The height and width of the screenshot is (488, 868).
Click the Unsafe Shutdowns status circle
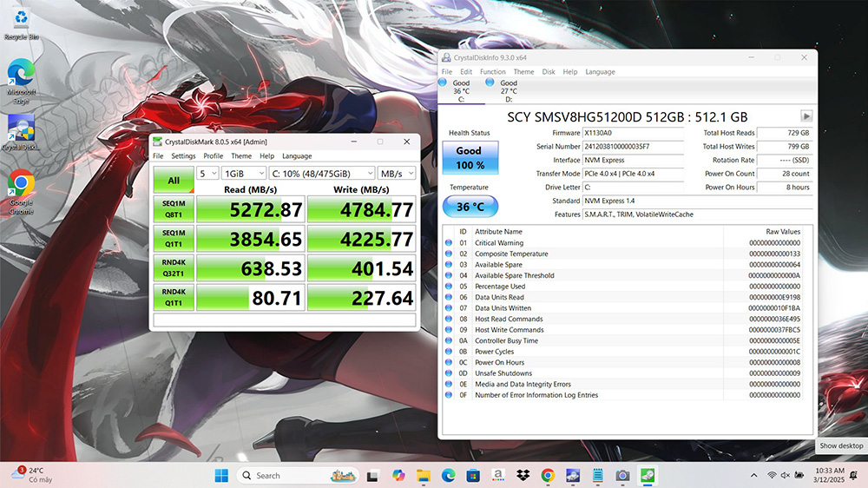tap(449, 373)
